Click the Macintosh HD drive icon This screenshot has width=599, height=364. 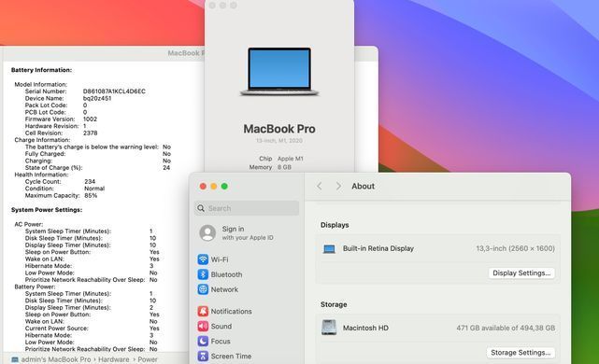point(329,328)
